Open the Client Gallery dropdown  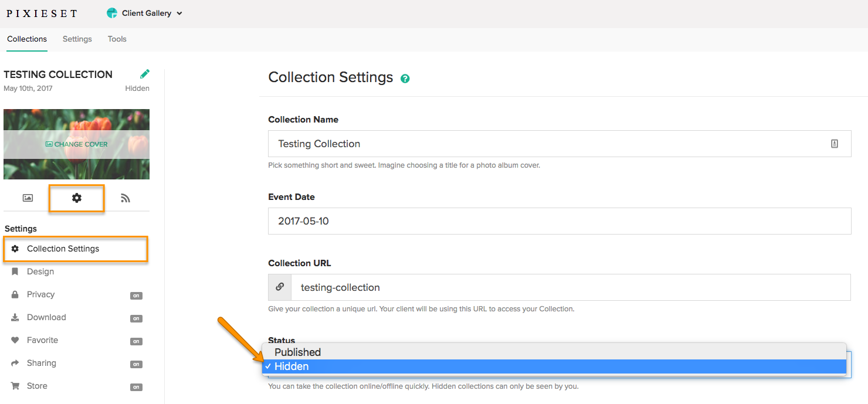coord(144,13)
